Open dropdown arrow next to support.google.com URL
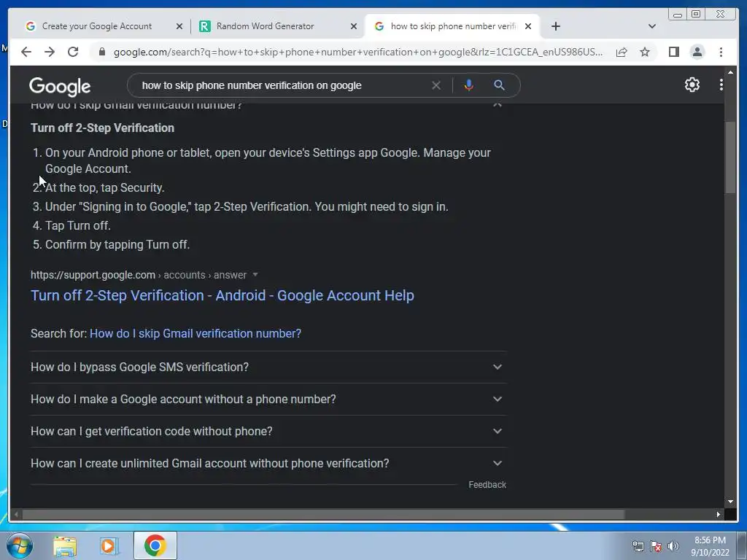 (255, 275)
